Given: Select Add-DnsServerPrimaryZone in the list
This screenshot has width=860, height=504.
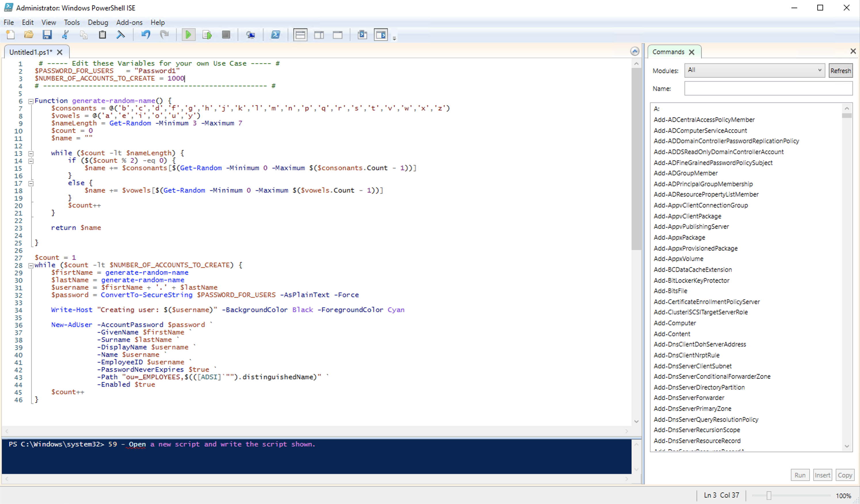Looking at the screenshot, I should click(692, 409).
